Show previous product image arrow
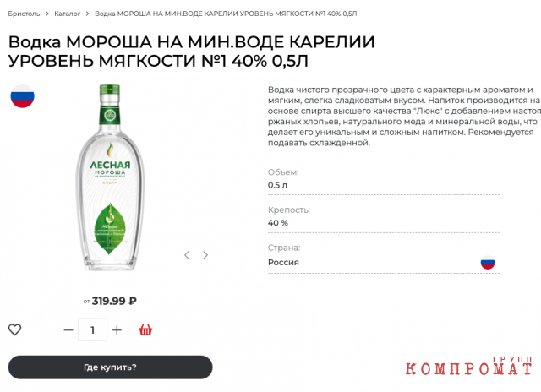 tap(187, 255)
